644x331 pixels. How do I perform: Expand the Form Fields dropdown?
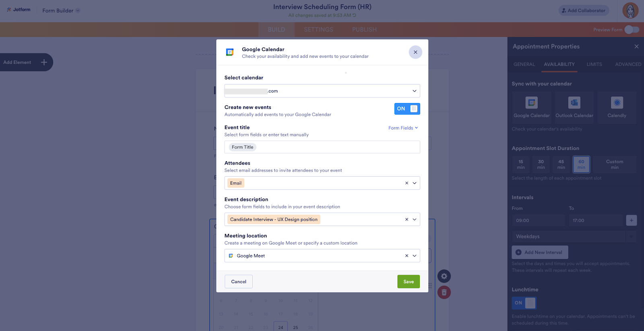tap(403, 128)
